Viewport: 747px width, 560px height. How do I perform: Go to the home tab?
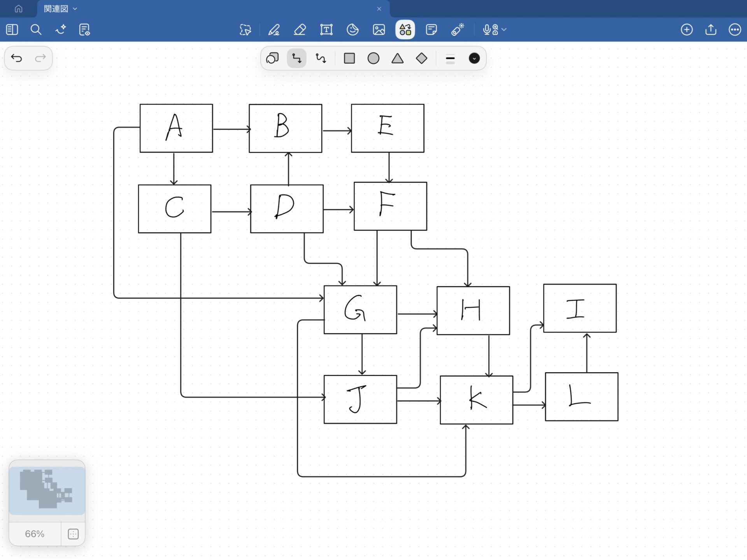click(x=18, y=9)
